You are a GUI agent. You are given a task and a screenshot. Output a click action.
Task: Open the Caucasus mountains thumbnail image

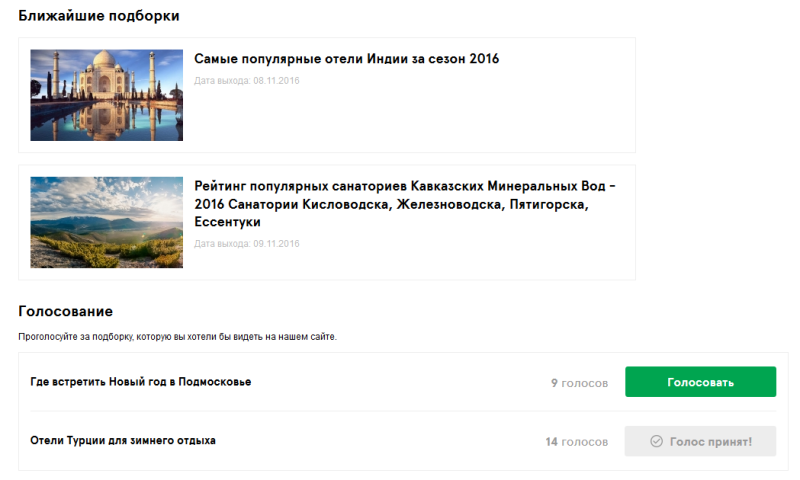(107, 222)
